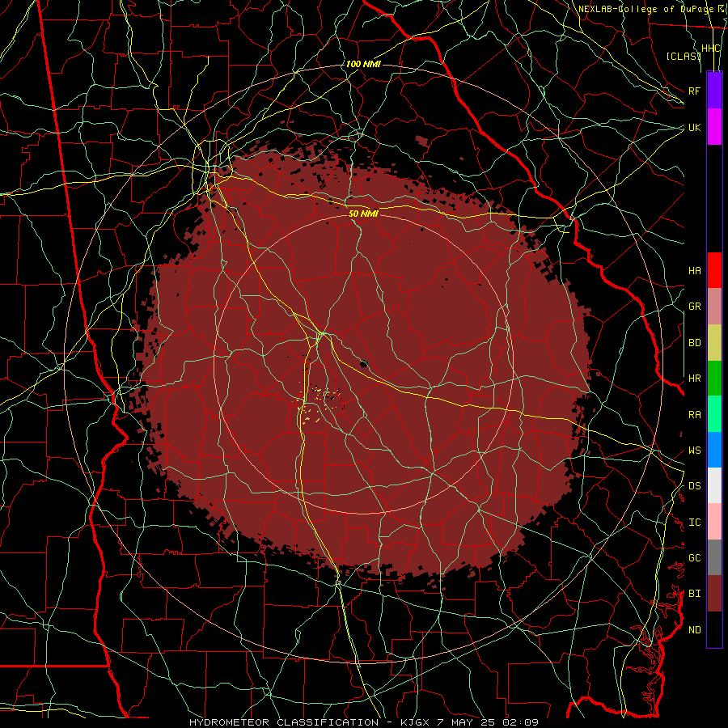Click the KJGX radar site identifier
Viewport: 728px width, 728px height.
[x=417, y=722]
